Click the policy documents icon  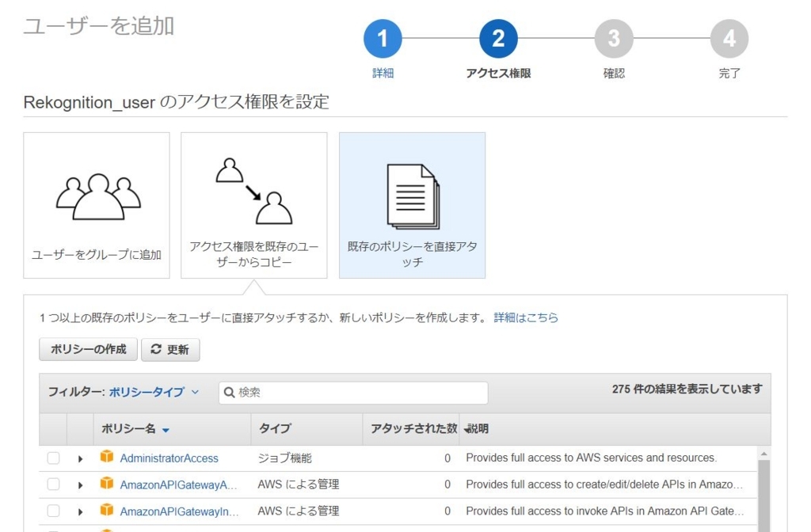point(413,196)
